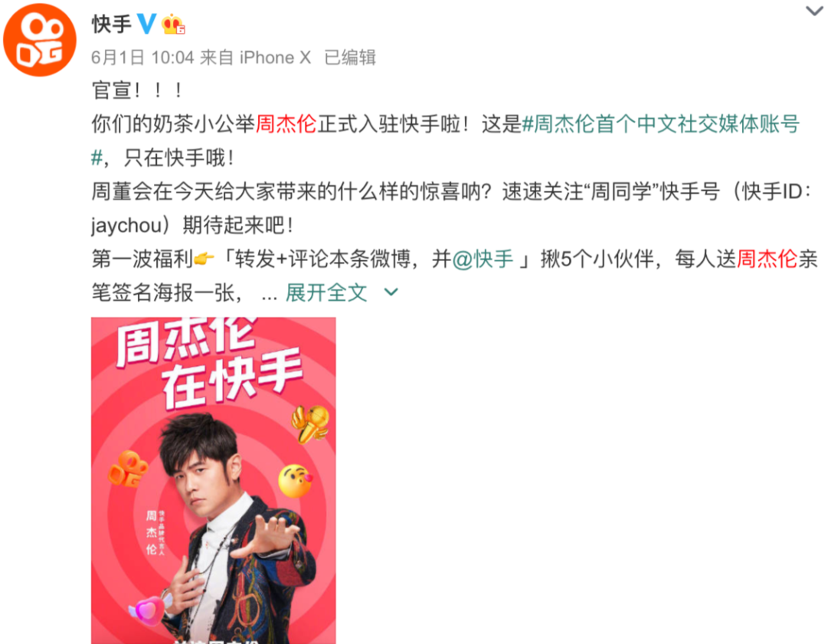Expand full text via 展开全文
827x644 pixels.
(x=326, y=293)
